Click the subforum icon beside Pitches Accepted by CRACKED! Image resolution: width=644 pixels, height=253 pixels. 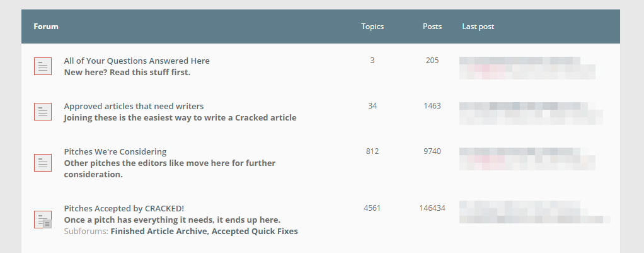[42, 219]
